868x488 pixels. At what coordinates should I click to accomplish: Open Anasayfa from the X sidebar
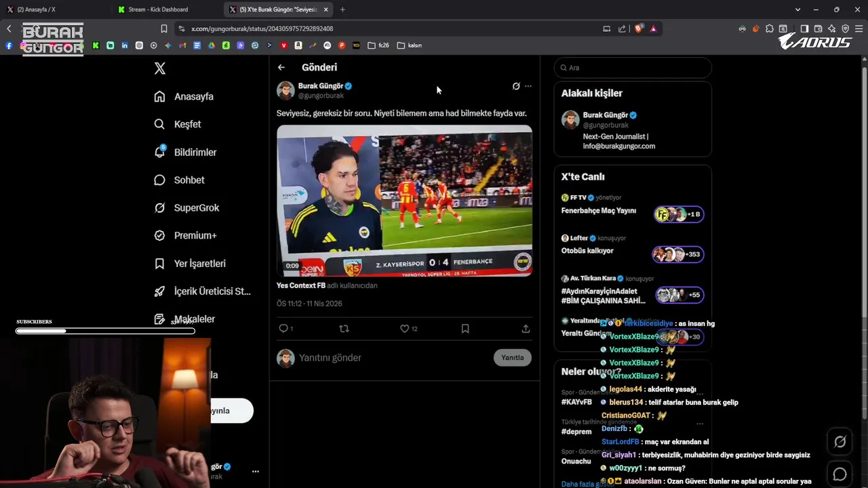tap(184, 96)
